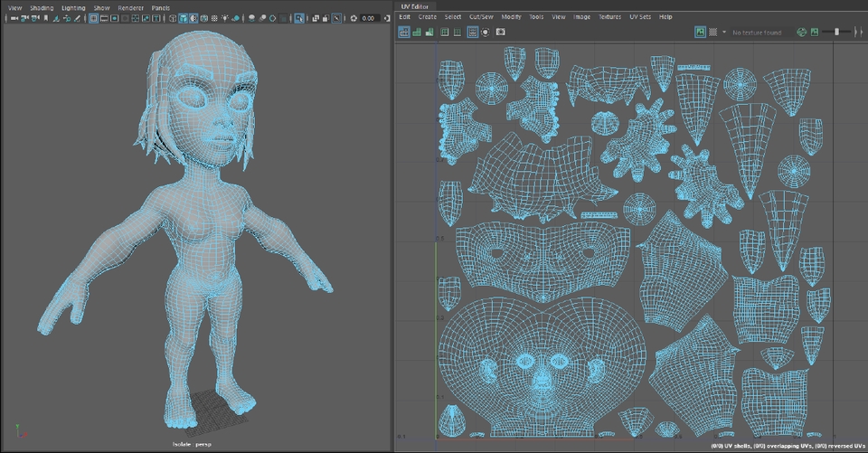Open the 'No texture found' texture dropdown
Image resolution: width=868 pixels, height=453 pixels.
tap(757, 33)
